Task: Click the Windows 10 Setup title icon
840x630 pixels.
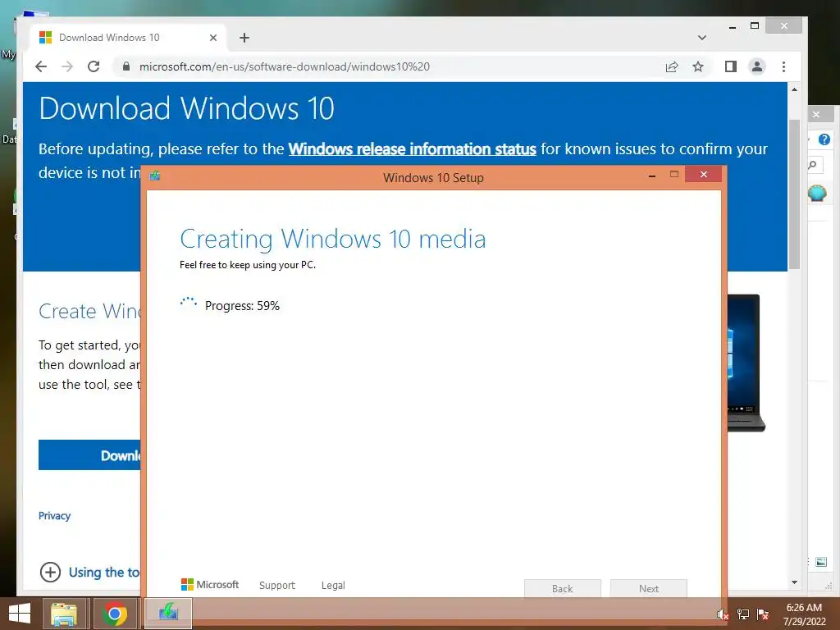Action: click(155, 176)
